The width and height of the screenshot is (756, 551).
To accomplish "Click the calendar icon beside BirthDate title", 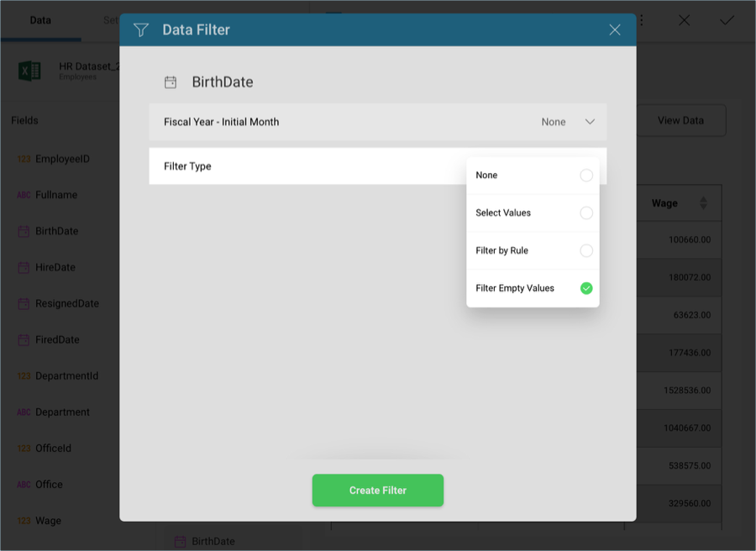I will [x=171, y=82].
